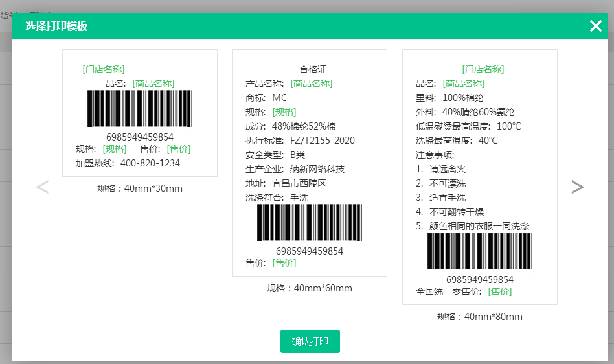Screen dimensions: 614x364
Task: Click [售价] in the 40mm*30mm template
Action: click(x=179, y=149)
